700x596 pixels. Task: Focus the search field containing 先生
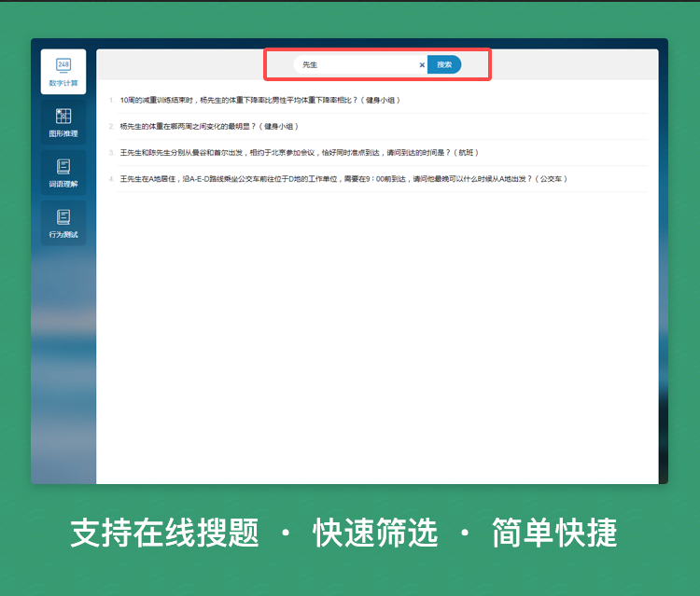coord(359,64)
